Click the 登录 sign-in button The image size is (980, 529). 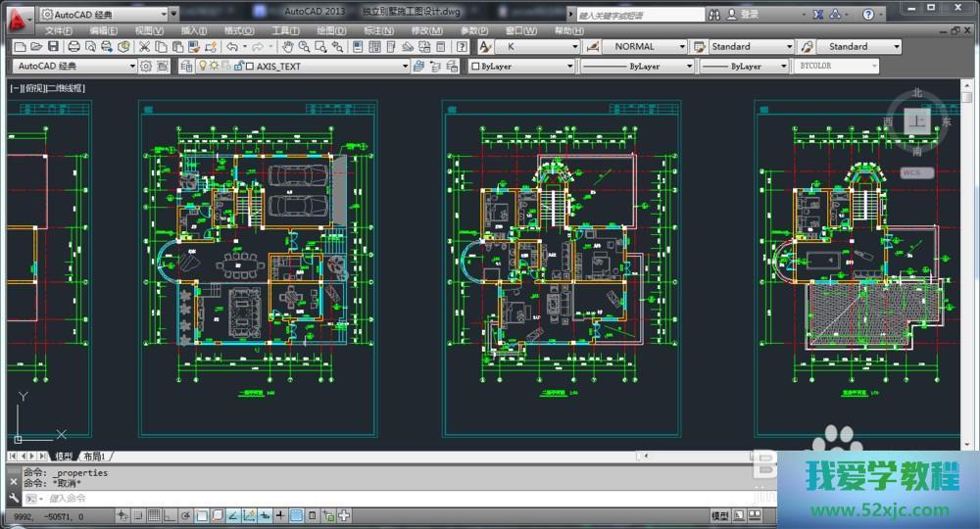[749, 15]
